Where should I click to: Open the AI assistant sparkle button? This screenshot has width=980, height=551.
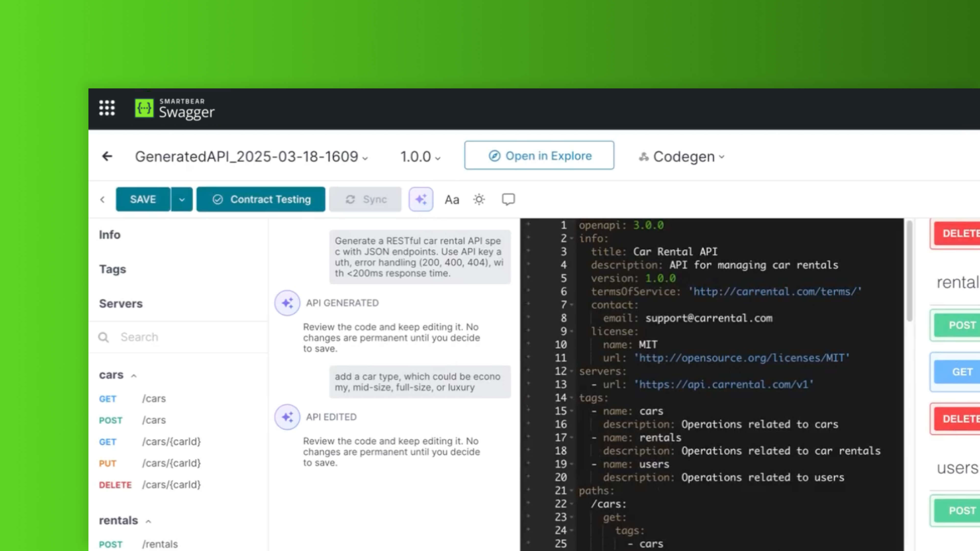tap(421, 199)
